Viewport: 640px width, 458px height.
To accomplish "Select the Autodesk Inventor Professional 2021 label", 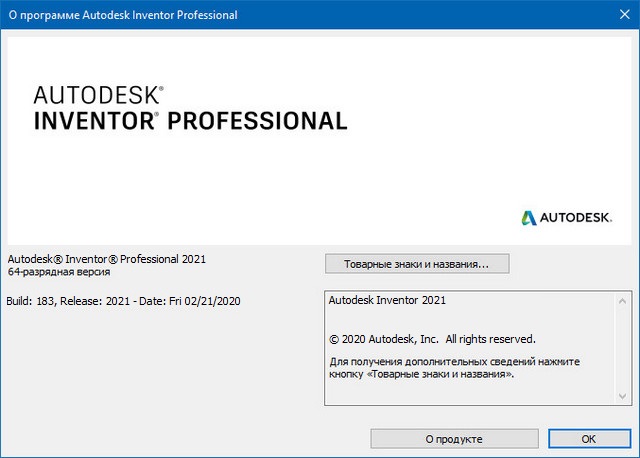I will click(106, 259).
